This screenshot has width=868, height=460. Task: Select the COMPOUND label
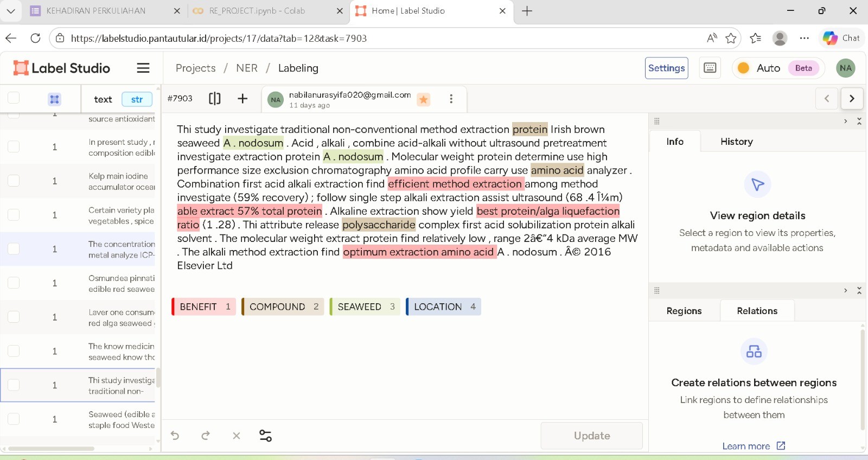tap(283, 306)
